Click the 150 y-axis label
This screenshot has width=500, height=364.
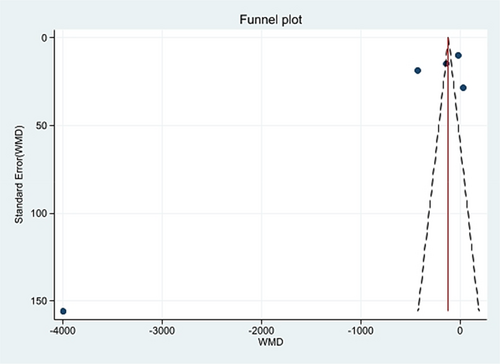[39, 301]
